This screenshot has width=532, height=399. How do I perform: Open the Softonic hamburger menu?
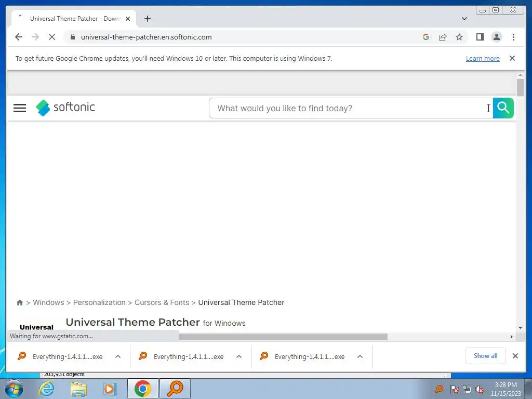click(20, 108)
